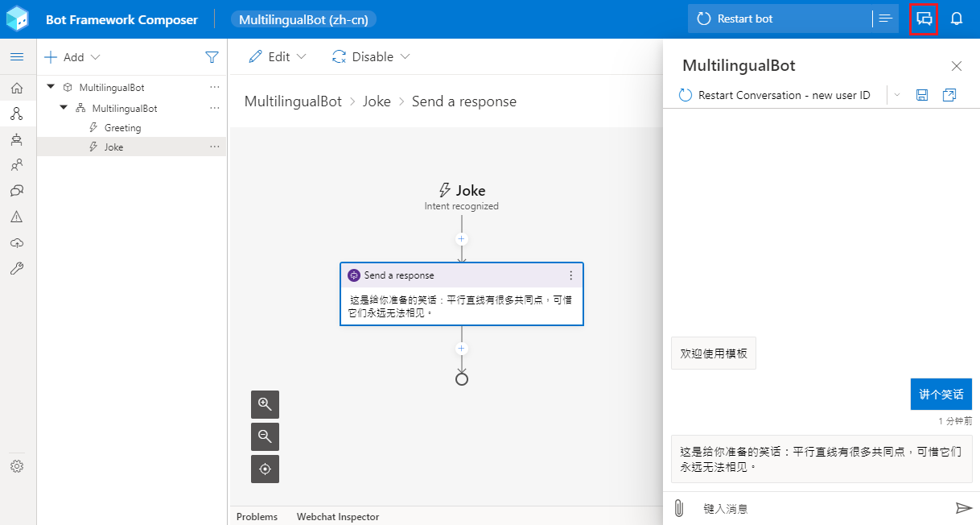Expand the Restart Conversation options chevron
980x525 pixels.
click(x=898, y=95)
